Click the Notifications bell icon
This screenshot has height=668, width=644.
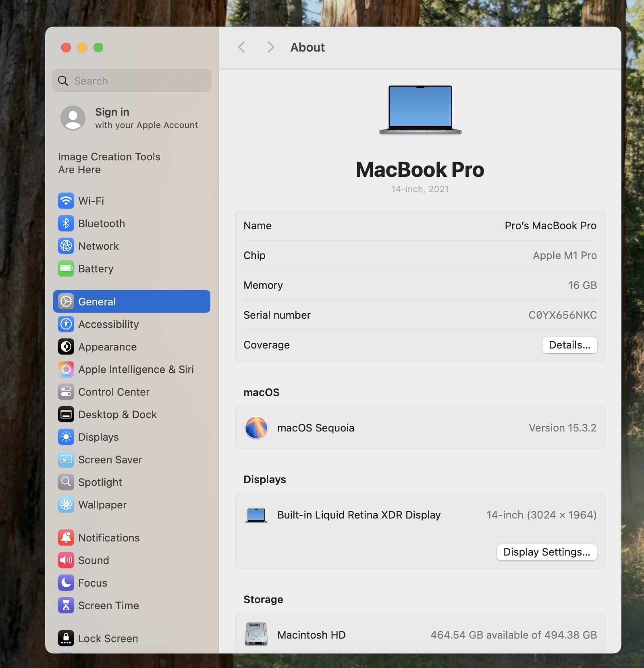[66, 537]
